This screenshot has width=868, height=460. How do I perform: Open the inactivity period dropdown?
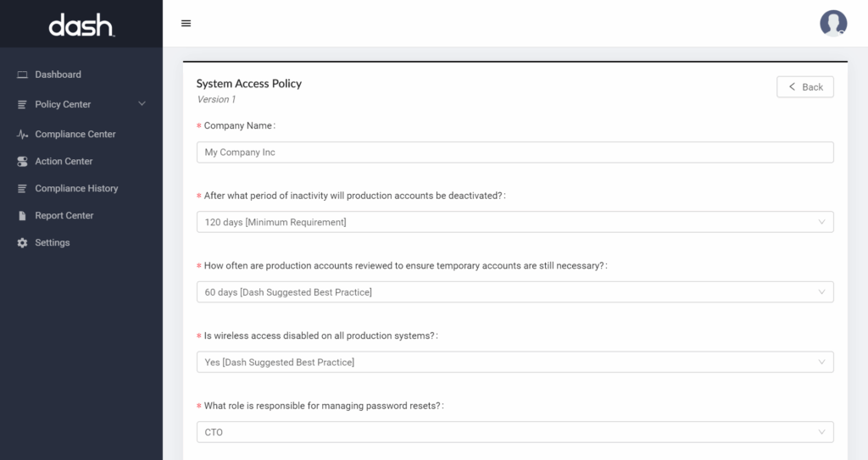[515, 222]
